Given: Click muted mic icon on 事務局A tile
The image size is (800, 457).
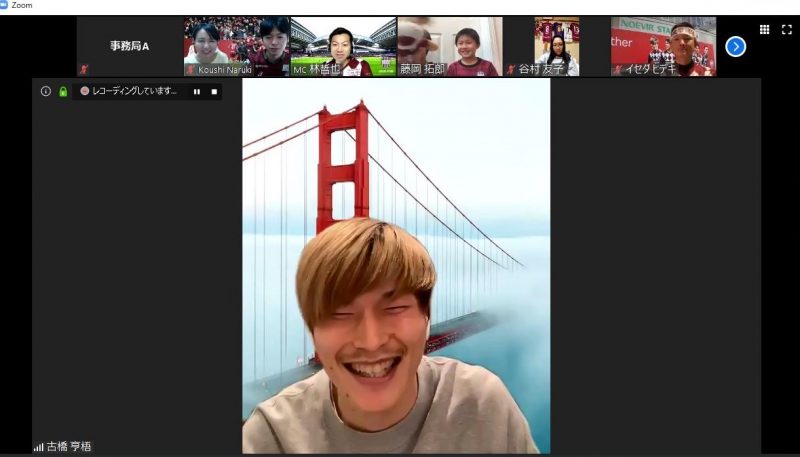Looking at the screenshot, I should point(84,70).
